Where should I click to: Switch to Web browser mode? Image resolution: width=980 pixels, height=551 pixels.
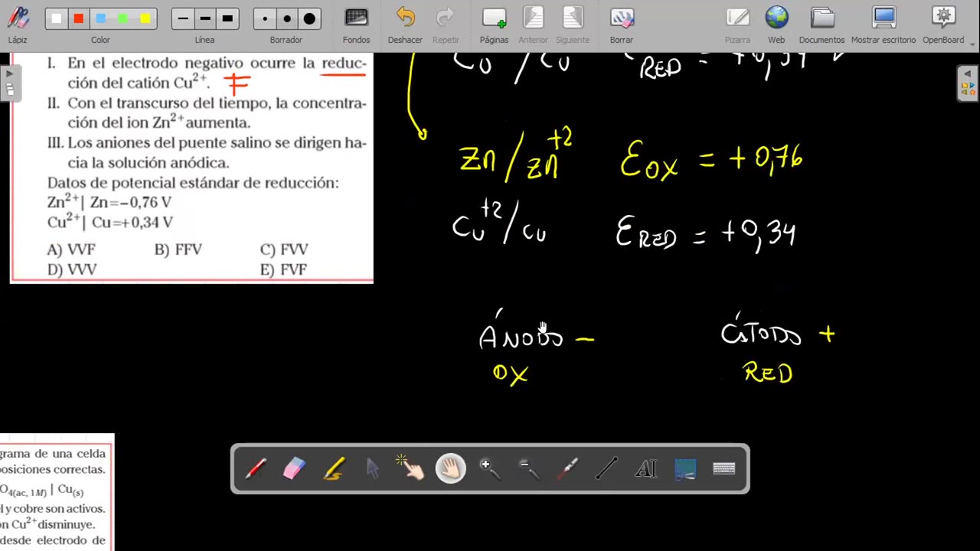tap(776, 24)
